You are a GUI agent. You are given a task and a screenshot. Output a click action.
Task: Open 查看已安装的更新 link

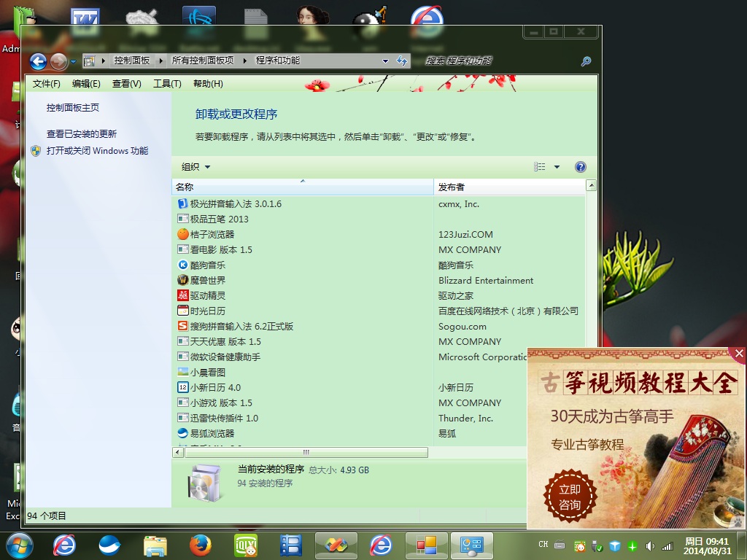click(x=82, y=134)
